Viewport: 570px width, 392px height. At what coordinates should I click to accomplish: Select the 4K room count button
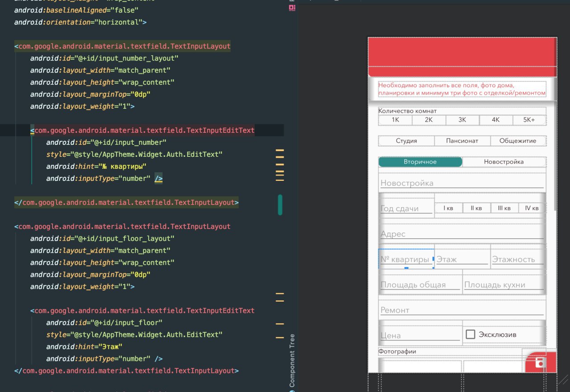(496, 120)
